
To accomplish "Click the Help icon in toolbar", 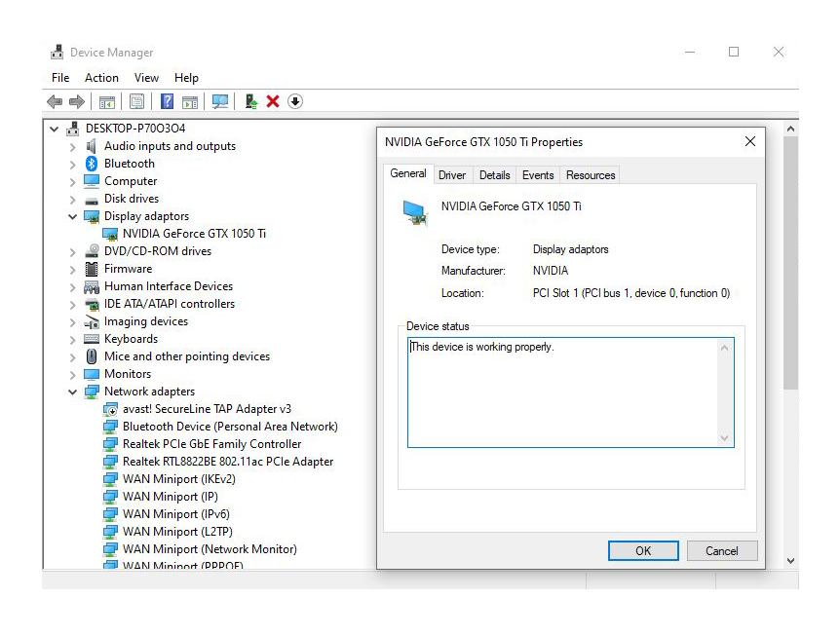I will 167,102.
